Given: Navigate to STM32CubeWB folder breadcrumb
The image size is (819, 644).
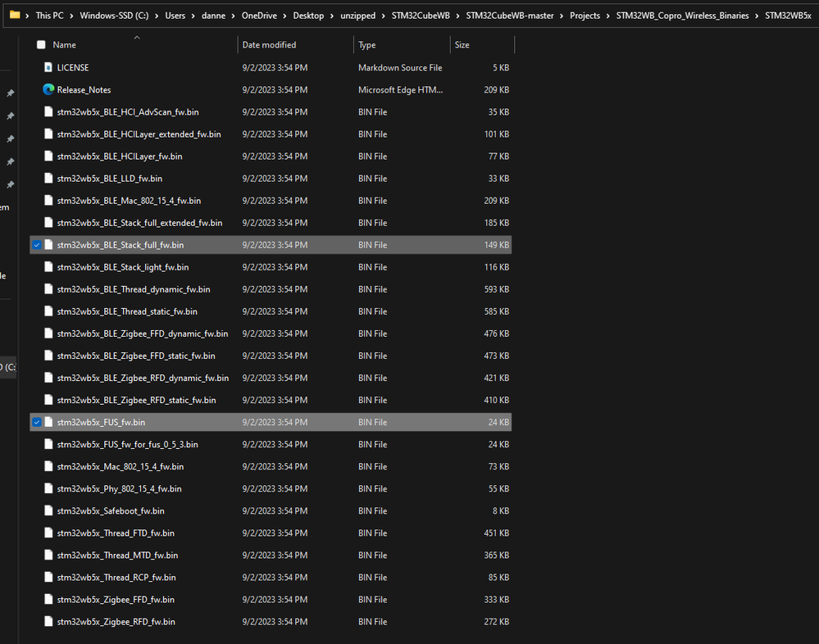Looking at the screenshot, I should tap(421, 16).
